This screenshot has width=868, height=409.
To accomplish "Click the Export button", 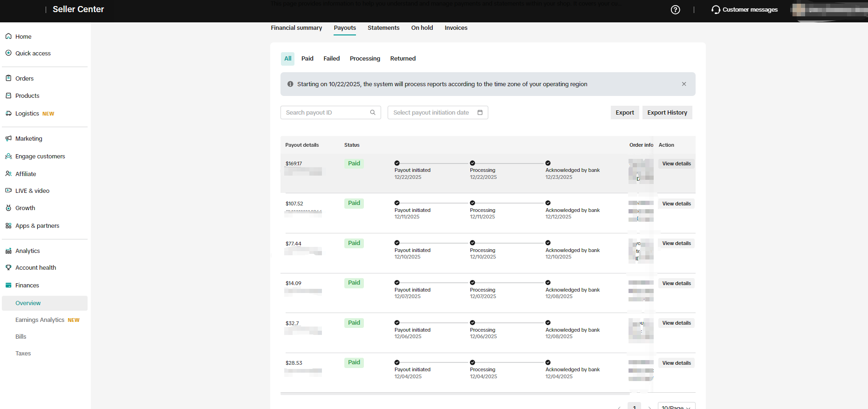I will coord(624,112).
